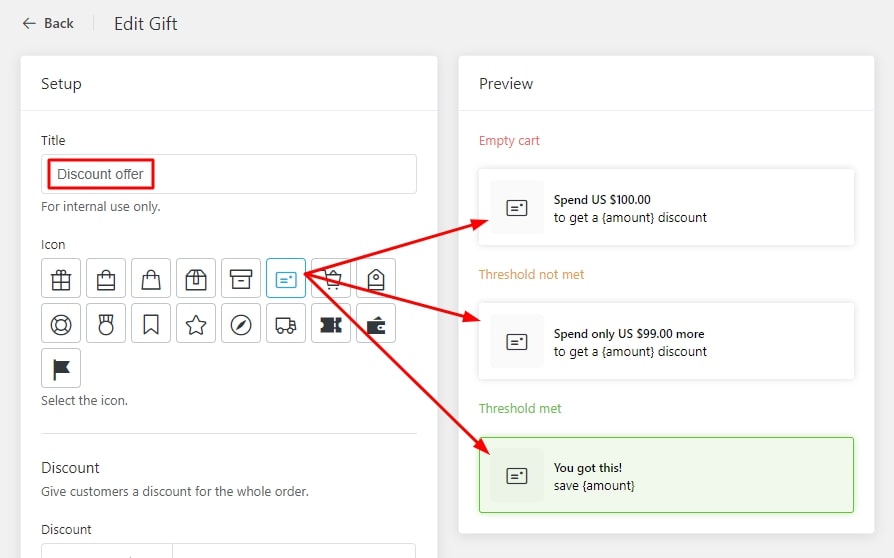This screenshot has height=558, width=894.
Task: Pick the lifebuoy icon
Action: (61, 324)
